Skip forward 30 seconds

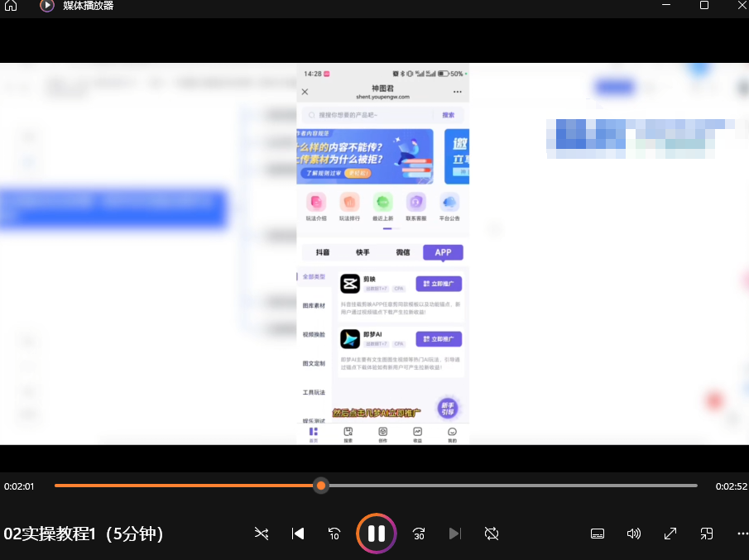tap(419, 534)
